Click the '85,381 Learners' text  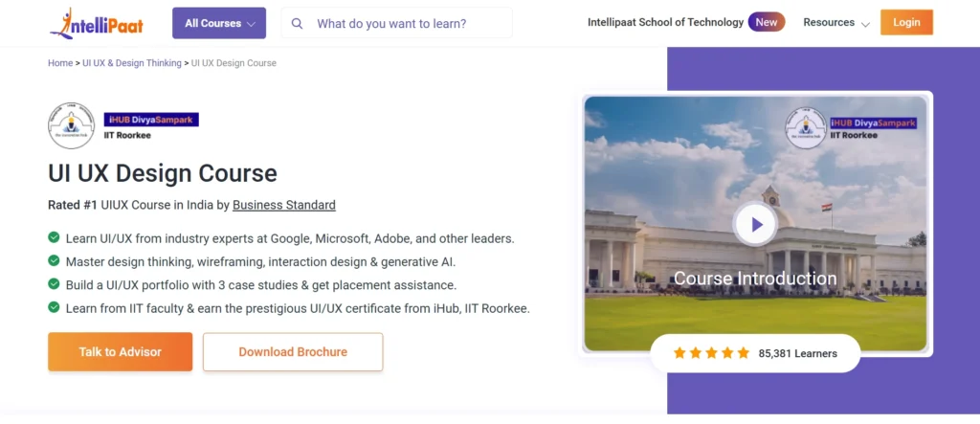click(x=797, y=353)
